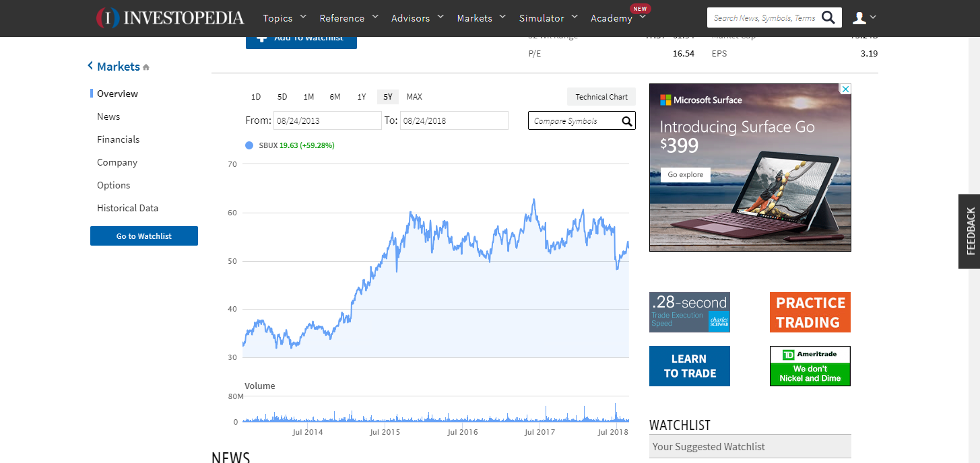This screenshot has width=980, height=463.
Task: Select the 1M chart range
Action: click(308, 97)
